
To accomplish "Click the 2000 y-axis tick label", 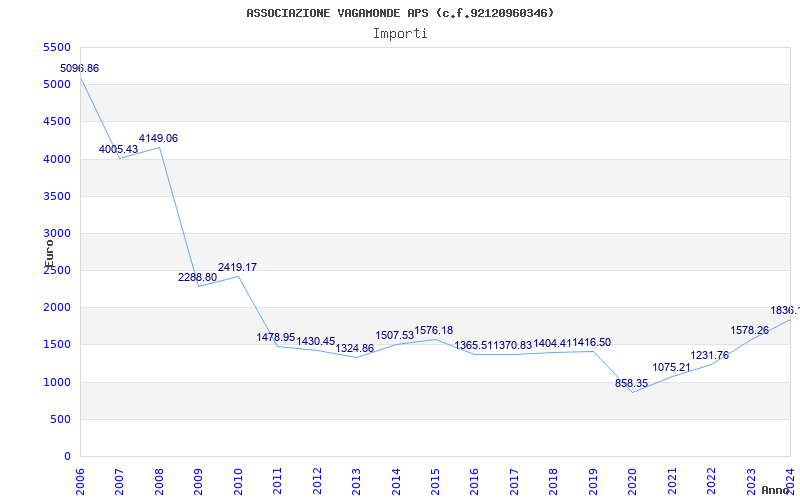I will tap(57, 308).
